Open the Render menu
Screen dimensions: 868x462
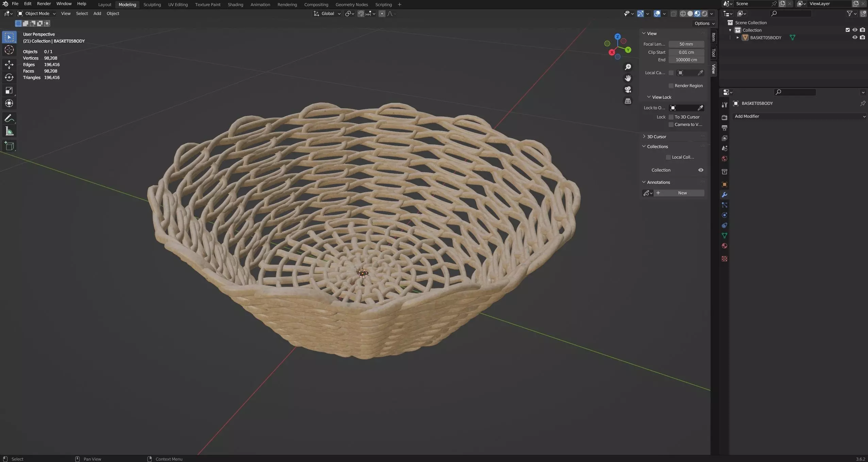(44, 4)
